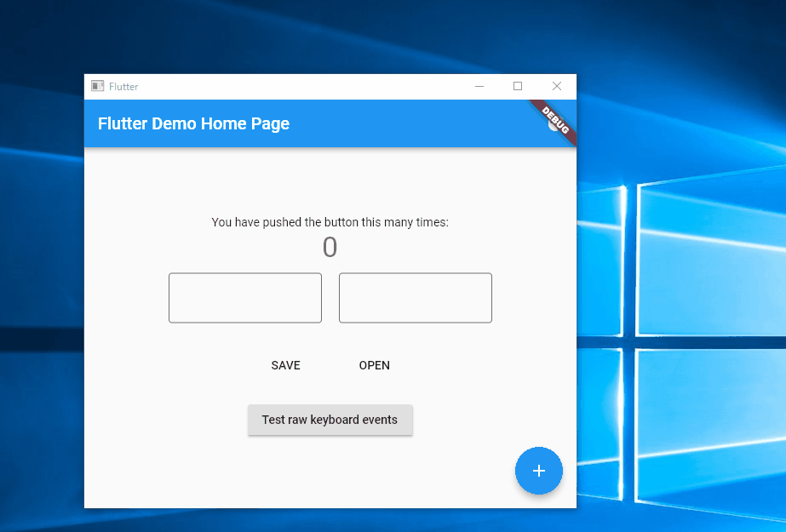Click Test raw keyboard events
Screen dimensions: 786x532
pos(330,420)
